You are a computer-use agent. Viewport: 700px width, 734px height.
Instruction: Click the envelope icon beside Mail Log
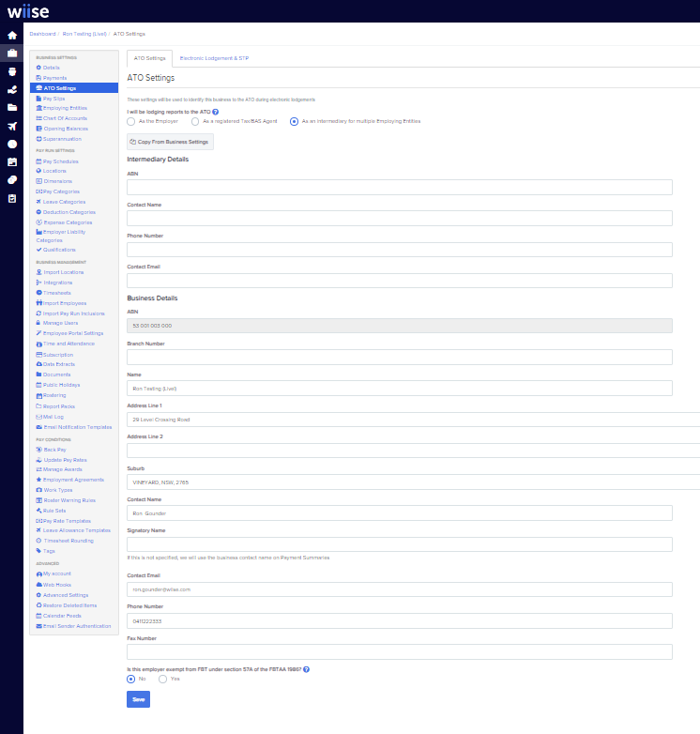[38, 417]
